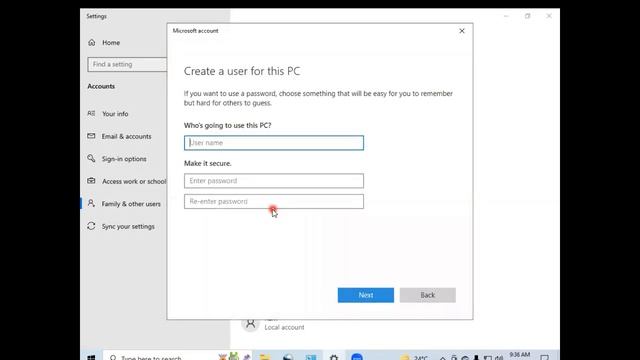Click the Windows Start button
640x360 pixels.
(91, 357)
